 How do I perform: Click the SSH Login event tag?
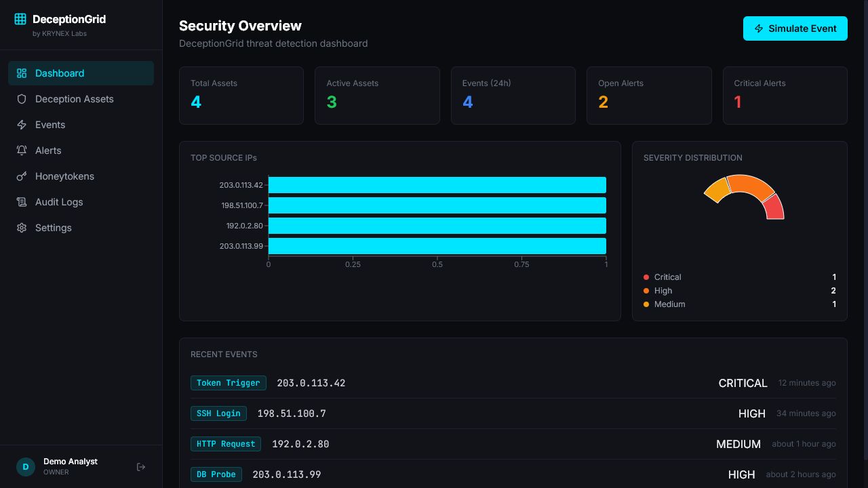pos(218,413)
